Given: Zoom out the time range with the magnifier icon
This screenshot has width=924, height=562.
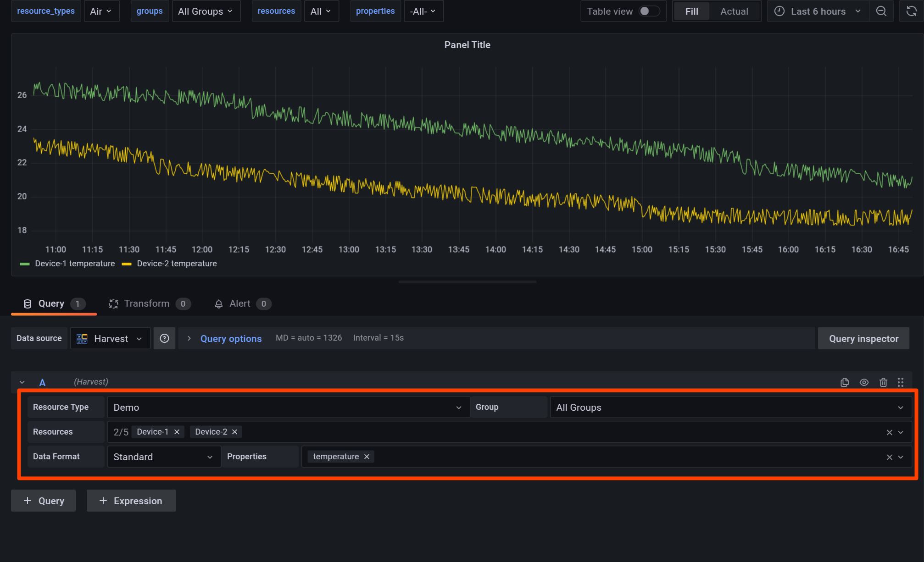Looking at the screenshot, I should pos(881,11).
